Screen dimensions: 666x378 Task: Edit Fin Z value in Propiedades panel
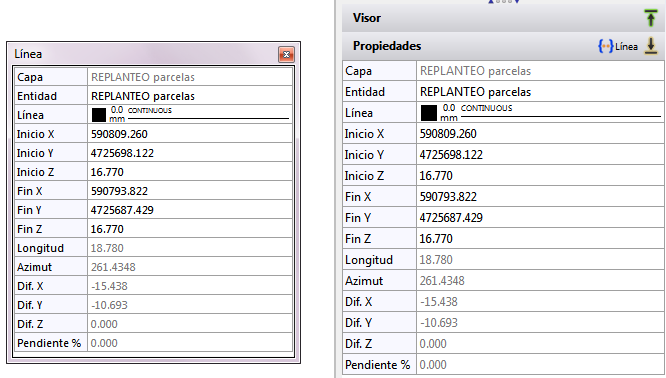[540, 239]
